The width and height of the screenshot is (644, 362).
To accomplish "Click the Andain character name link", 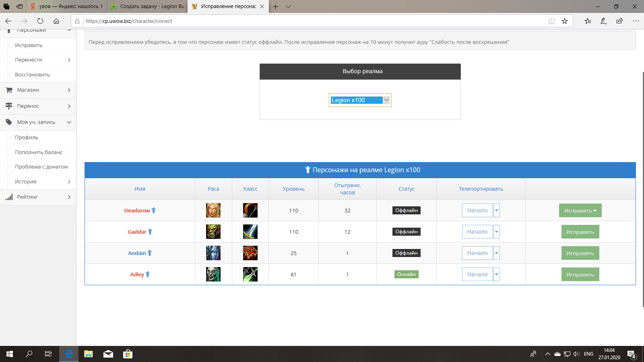I will pos(137,253).
